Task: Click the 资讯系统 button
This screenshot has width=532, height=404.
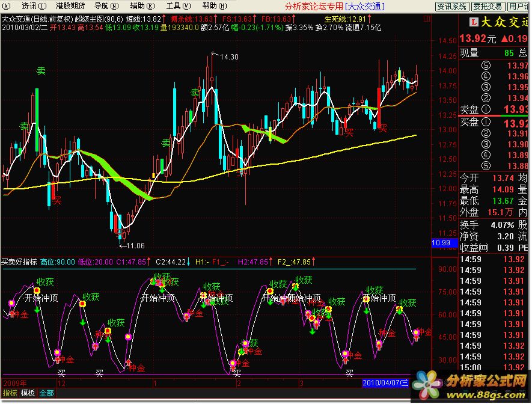Action: click(452, 6)
